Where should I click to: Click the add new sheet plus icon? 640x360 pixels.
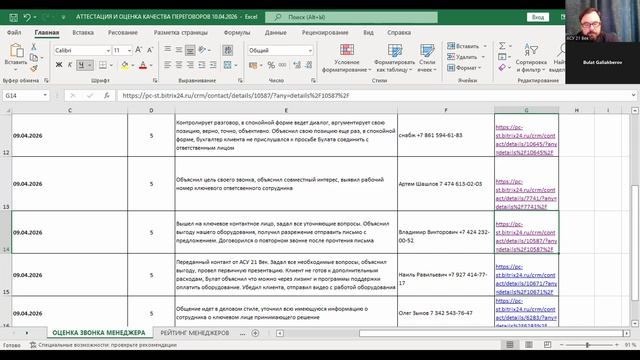click(255, 333)
